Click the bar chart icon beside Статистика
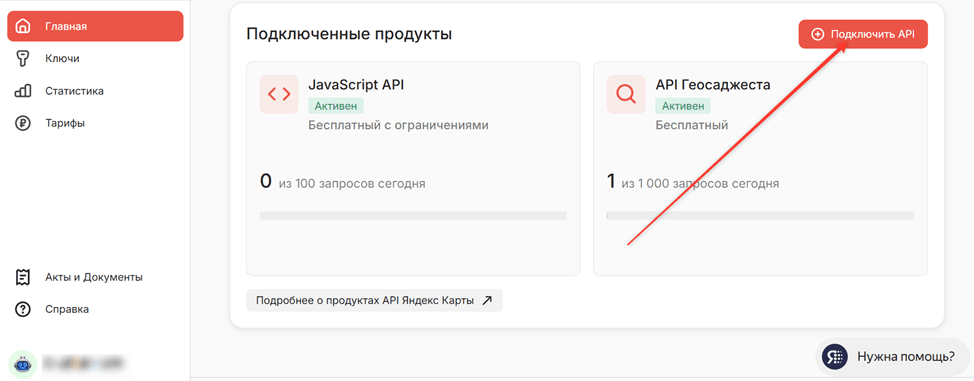 coord(22,91)
